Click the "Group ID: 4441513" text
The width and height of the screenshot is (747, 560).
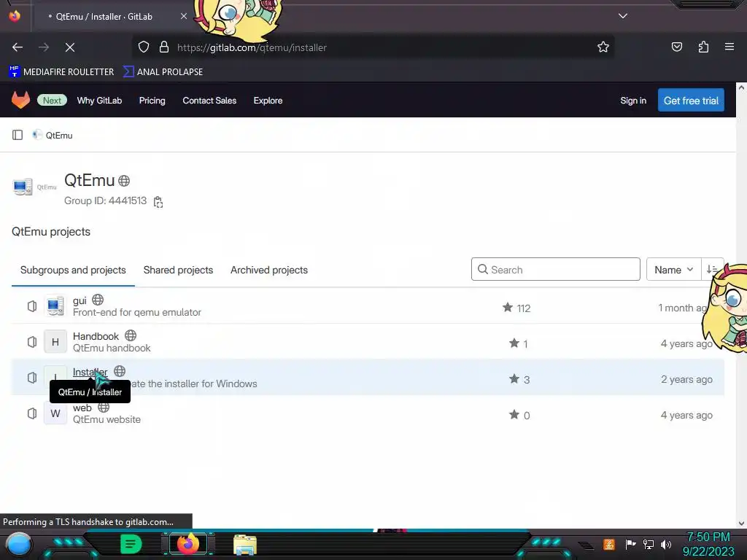click(x=105, y=201)
